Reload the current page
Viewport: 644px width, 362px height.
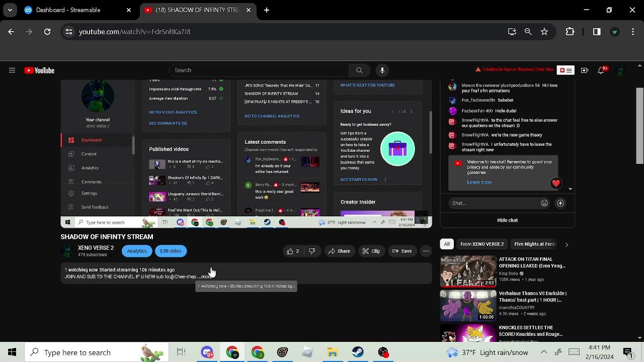[x=47, y=32]
